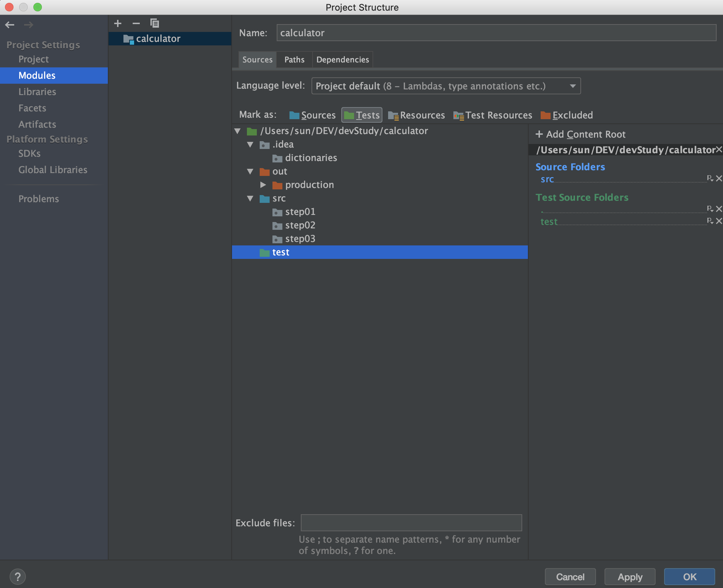The image size is (723, 588).
Task: Click the add module plus icon
Action: click(118, 23)
